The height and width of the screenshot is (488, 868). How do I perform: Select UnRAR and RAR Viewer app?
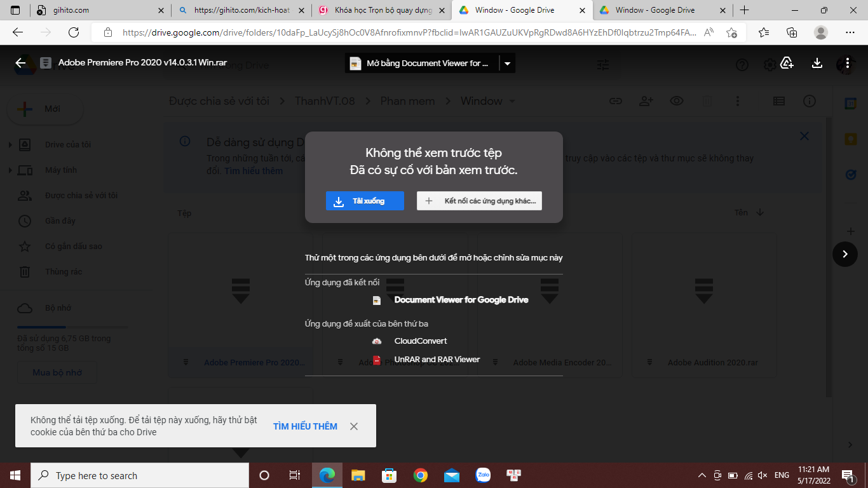437,360
